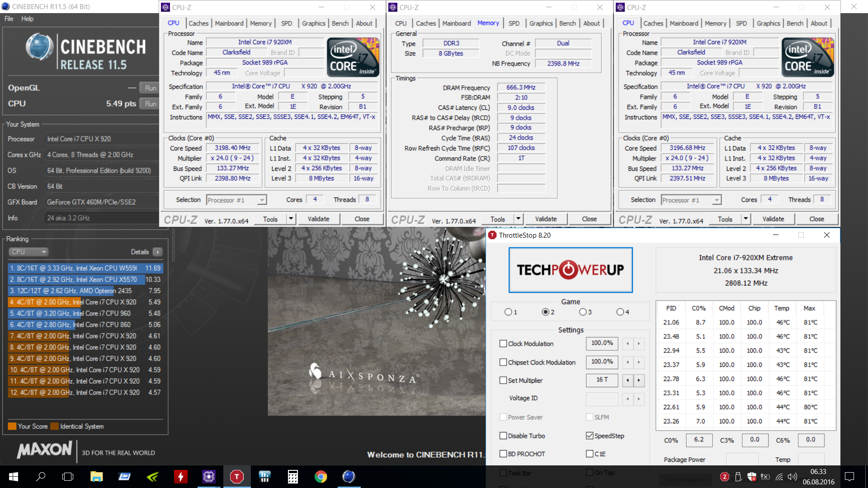The width and height of the screenshot is (868, 488).
Task: Switch to Bench tab in third CPU-Z window
Action: pos(795,23)
